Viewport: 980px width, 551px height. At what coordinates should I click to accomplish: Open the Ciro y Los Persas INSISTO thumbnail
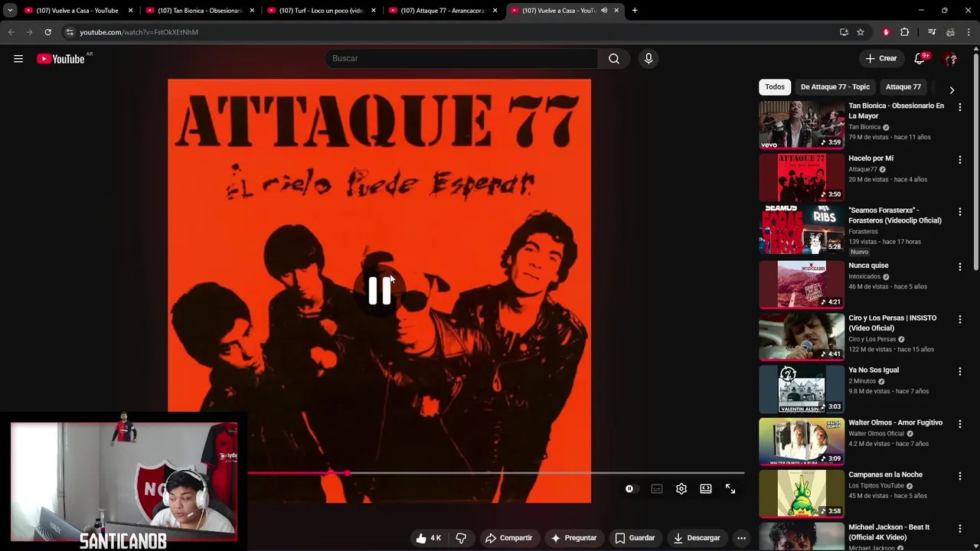pos(802,337)
